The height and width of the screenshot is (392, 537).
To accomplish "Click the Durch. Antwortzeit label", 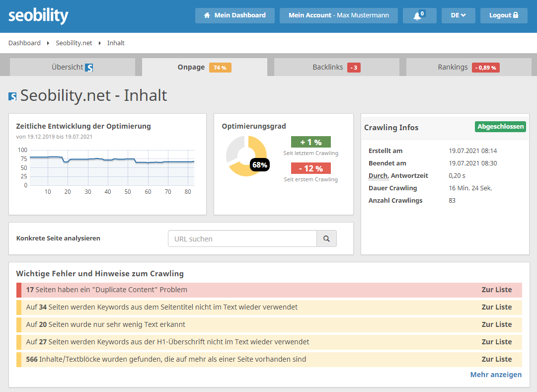I will (398, 176).
